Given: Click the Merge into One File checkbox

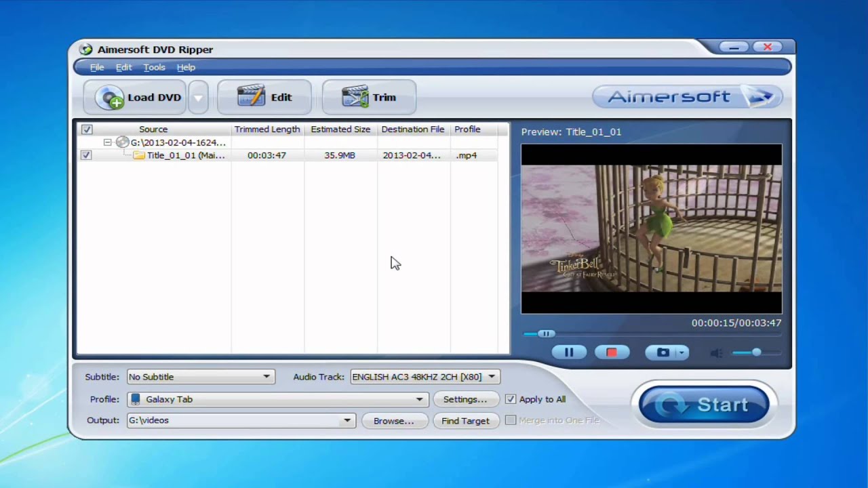Looking at the screenshot, I should click(x=511, y=420).
